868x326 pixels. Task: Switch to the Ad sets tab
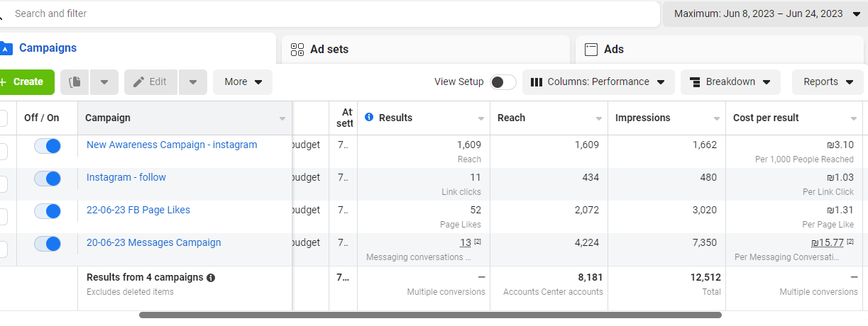(x=426, y=50)
